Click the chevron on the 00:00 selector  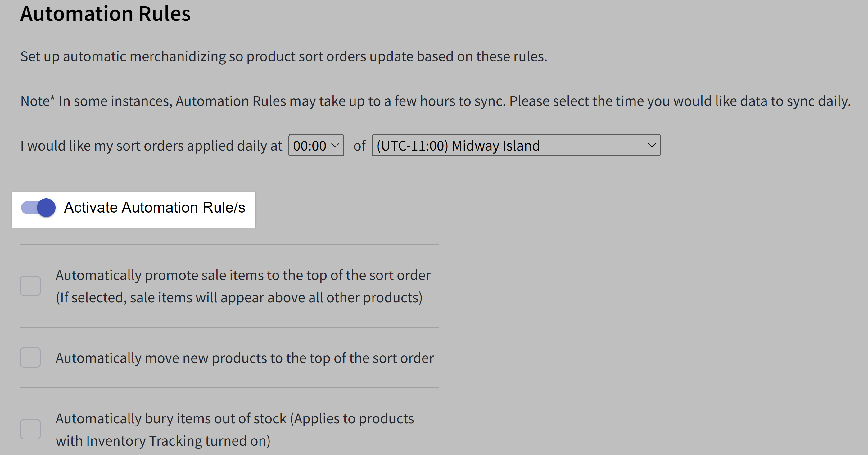pos(335,145)
